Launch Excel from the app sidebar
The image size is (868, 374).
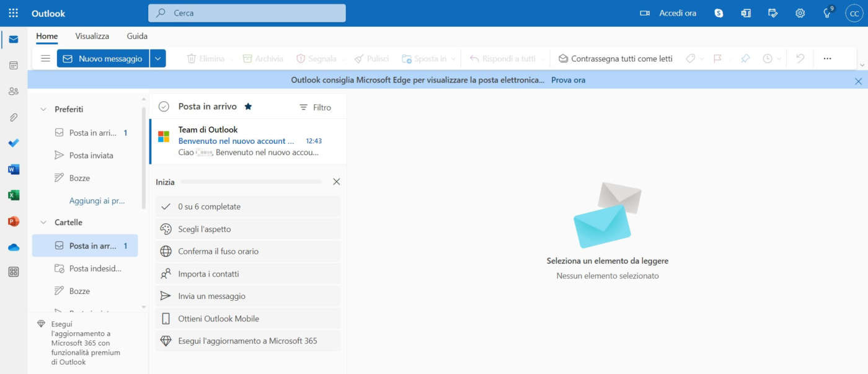tap(14, 195)
